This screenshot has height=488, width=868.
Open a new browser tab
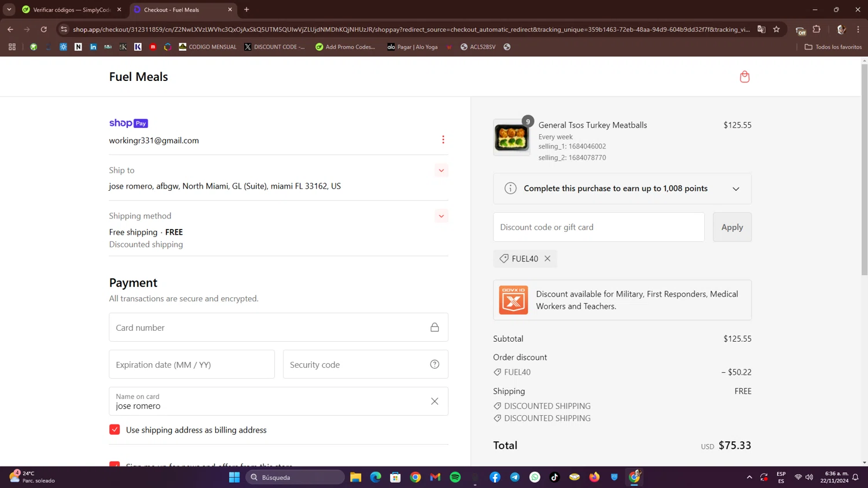[x=247, y=9]
